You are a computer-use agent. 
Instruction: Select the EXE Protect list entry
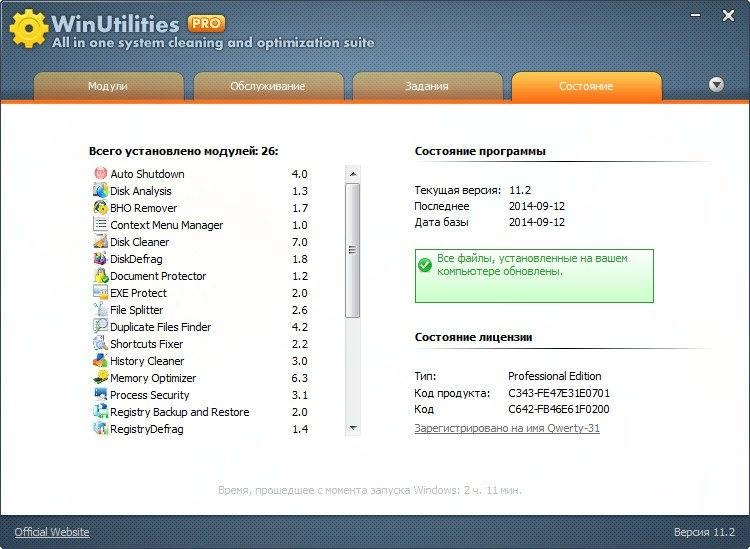201,293
